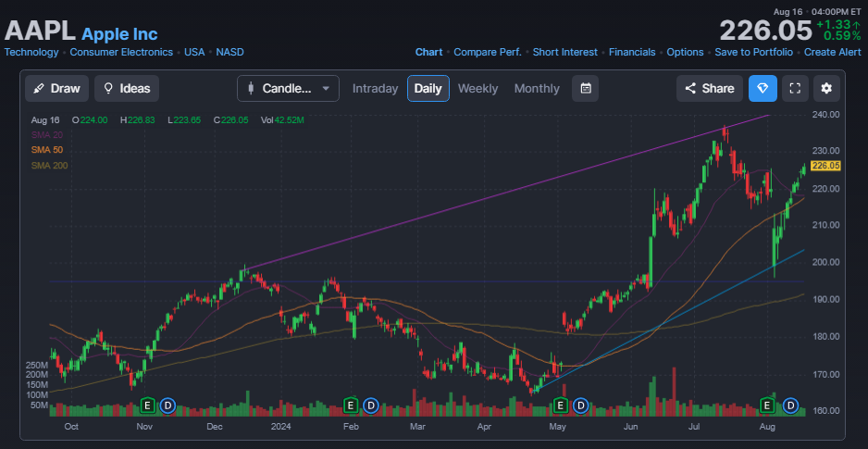Click the 200.00 price axis label
Image resolution: width=868 pixels, height=449 pixels.
pyautogui.click(x=826, y=262)
